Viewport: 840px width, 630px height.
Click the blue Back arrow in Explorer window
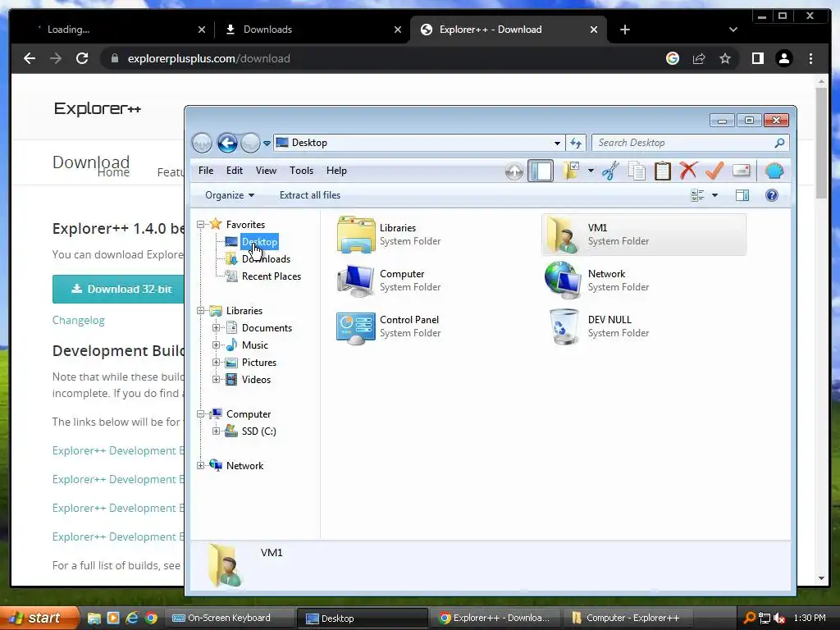click(x=227, y=143)
